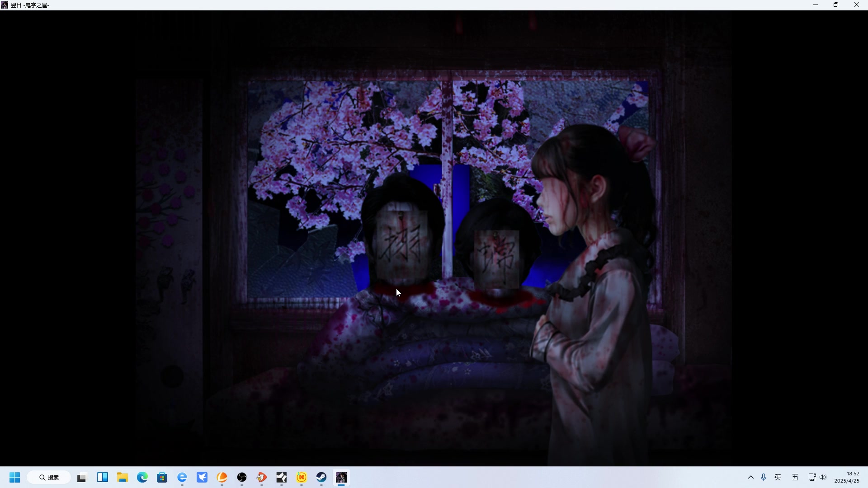The height and width of the screenshot is (488, 868).
Task: Click the microphone tray icon
Action: 764,477
